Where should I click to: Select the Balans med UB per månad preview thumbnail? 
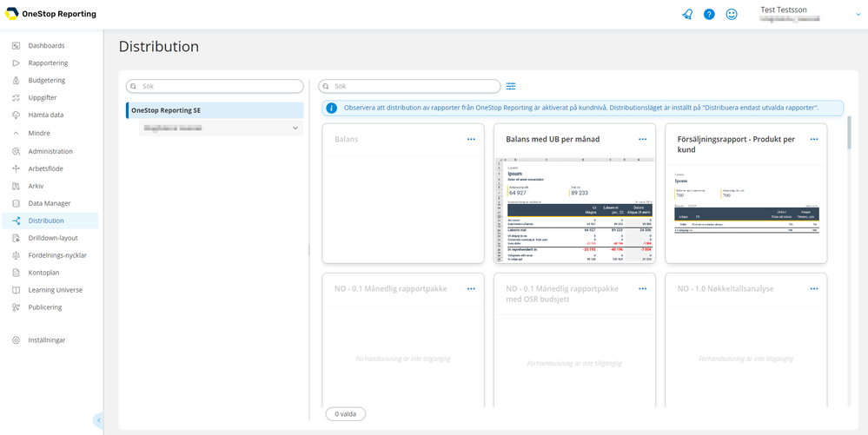tap(574, 209)
